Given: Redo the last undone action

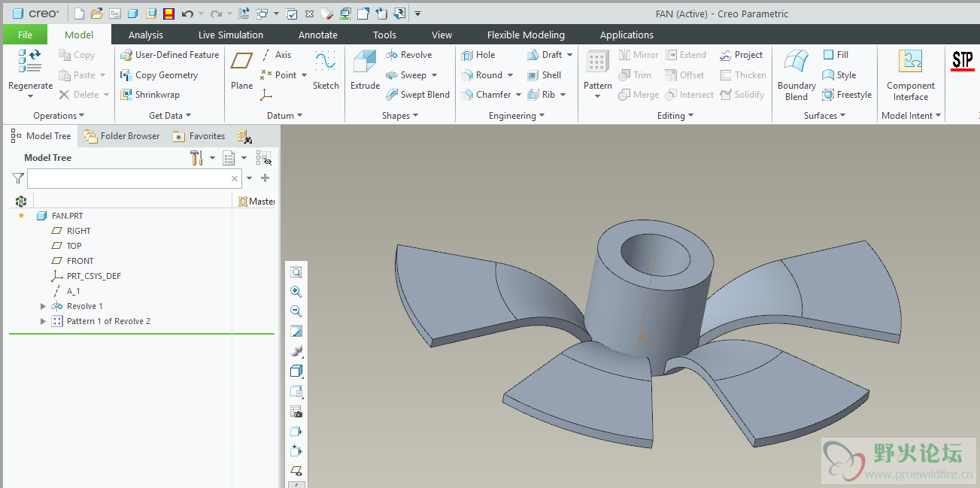Looking at the screenshot, I should 216,14.
